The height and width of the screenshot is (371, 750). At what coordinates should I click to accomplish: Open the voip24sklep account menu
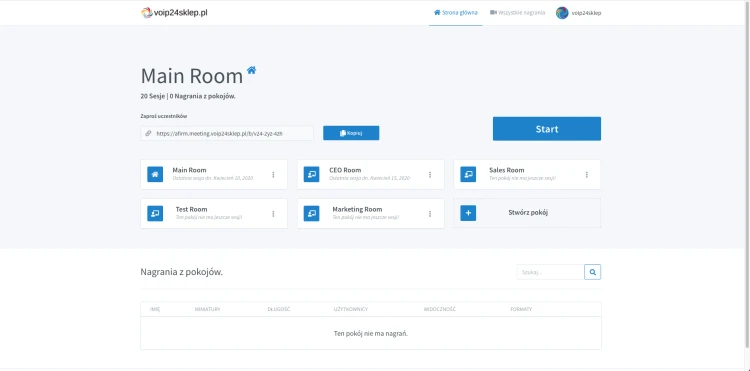(578, 13)
